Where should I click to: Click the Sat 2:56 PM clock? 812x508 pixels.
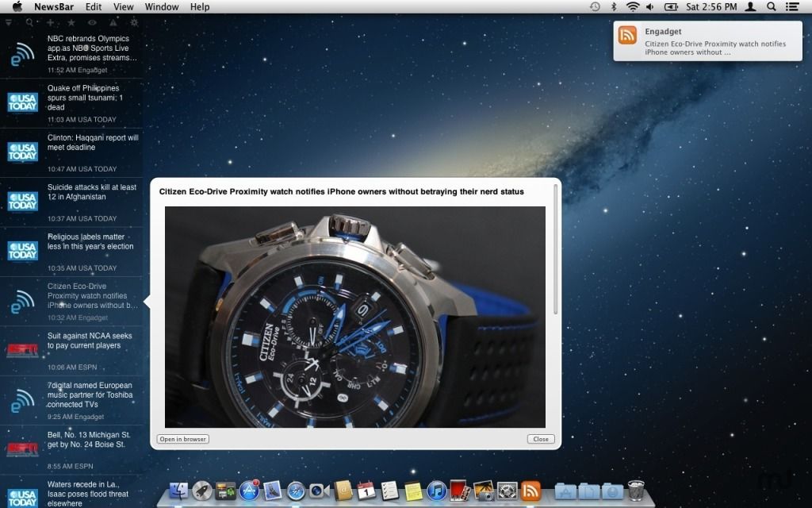click(x=711, y=6)
